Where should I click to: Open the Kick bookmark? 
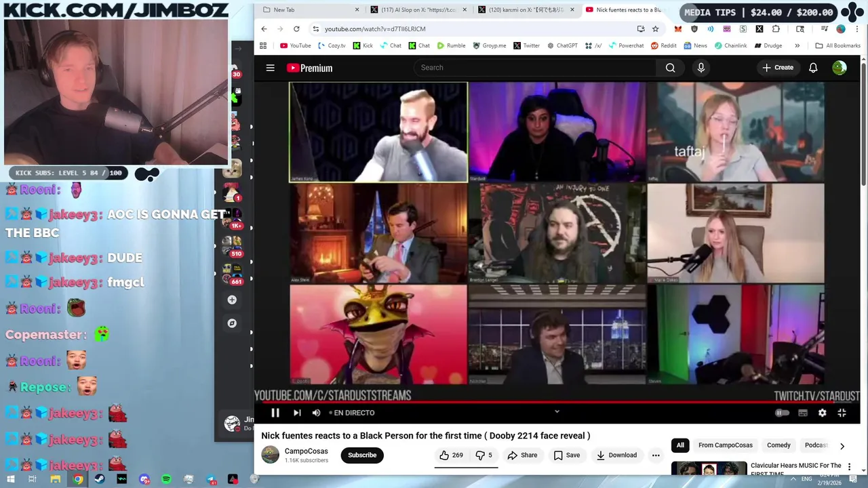click(x=362, y=46)
